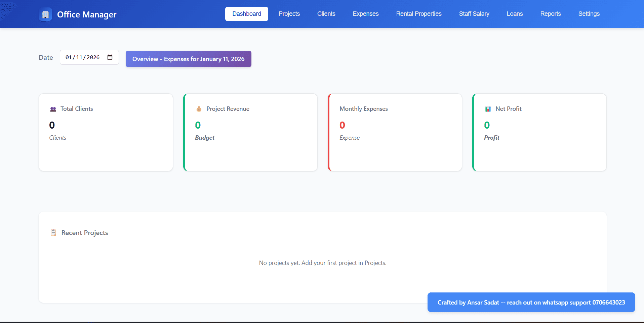Click the 'Budget' caption under Project Revenue
Screen dimensions: 644x323
(205, 138)
